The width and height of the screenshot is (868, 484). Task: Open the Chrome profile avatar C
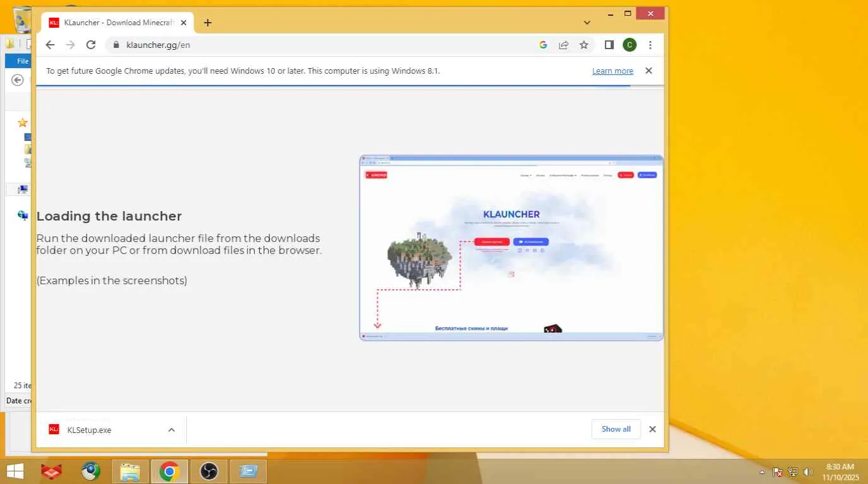[630, 45]
